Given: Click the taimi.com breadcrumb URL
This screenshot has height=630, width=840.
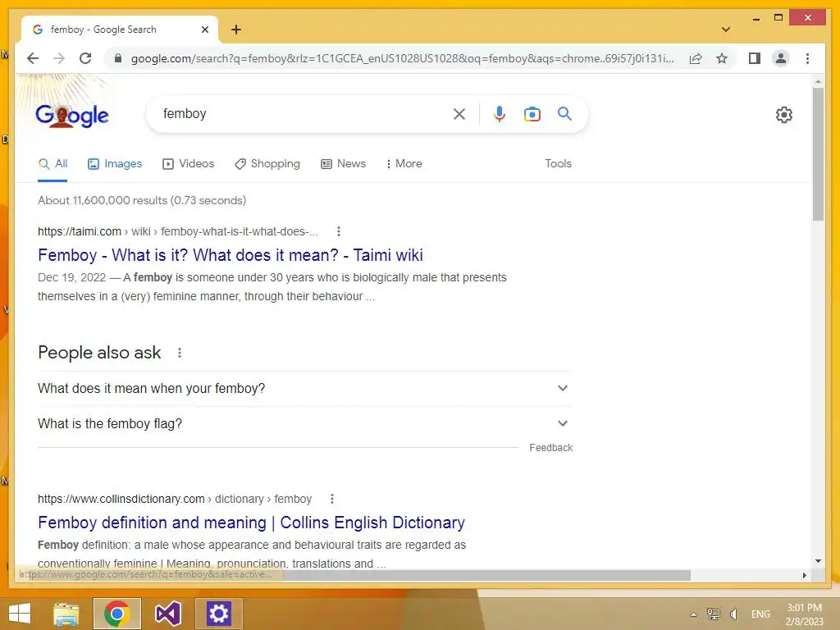Looking at the screenshot, I should pos(177,231).
